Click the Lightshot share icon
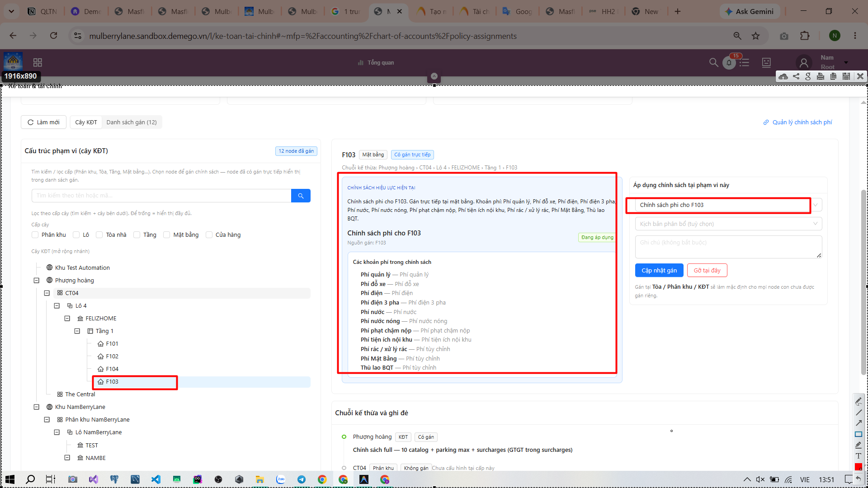This screenshot has width=868, height=488. click(x=796, y=76)
